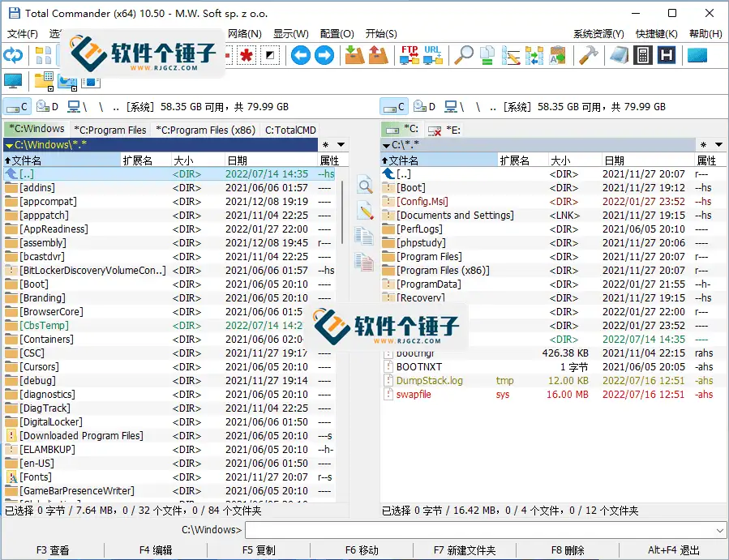
Task: Click network drive icon in left drive bar
Action: (x=77, y=106)
